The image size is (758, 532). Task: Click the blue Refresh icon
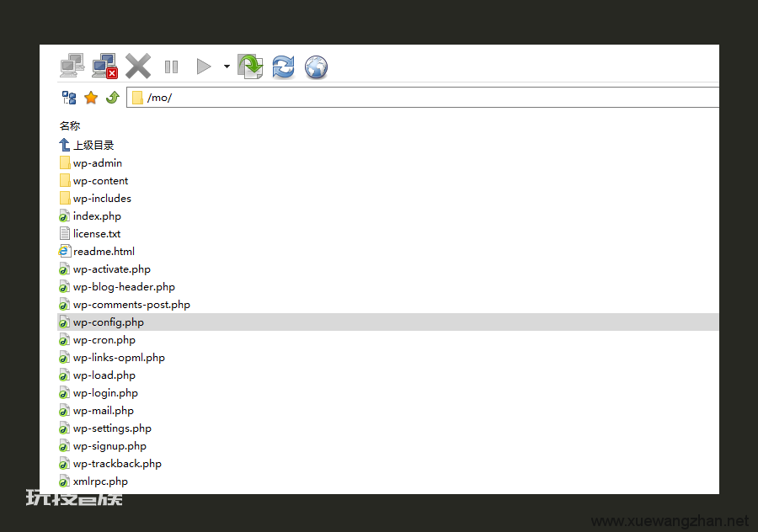tap(283, 66)
